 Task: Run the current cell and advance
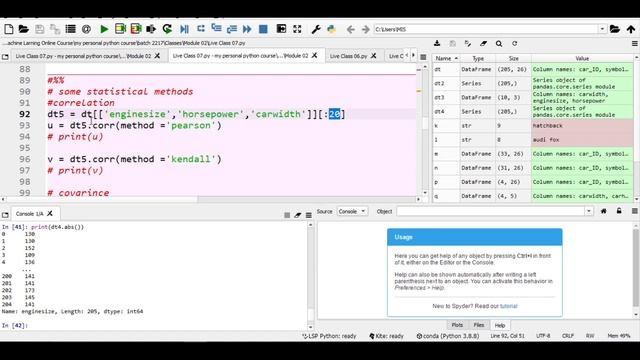136,29
